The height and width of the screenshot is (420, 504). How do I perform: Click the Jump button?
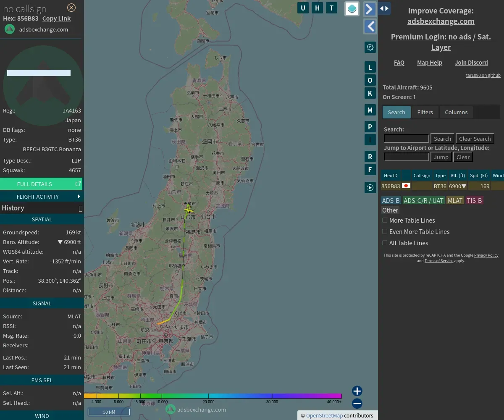click(x=441, y=157)
